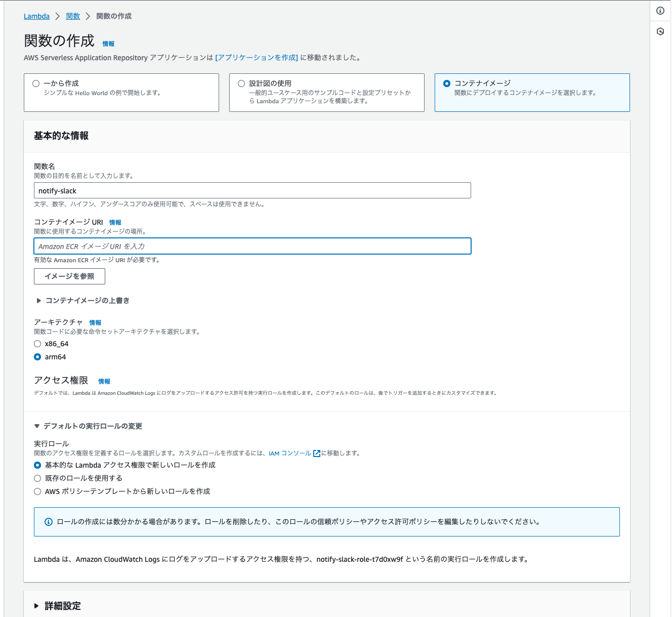Click the 関数の作成 breadcrumb text

[x=114, y=16]
